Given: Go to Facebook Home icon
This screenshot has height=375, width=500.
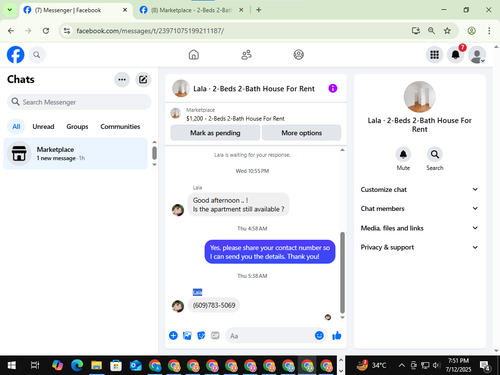Looking at the screenshot, I should (194, 55).
